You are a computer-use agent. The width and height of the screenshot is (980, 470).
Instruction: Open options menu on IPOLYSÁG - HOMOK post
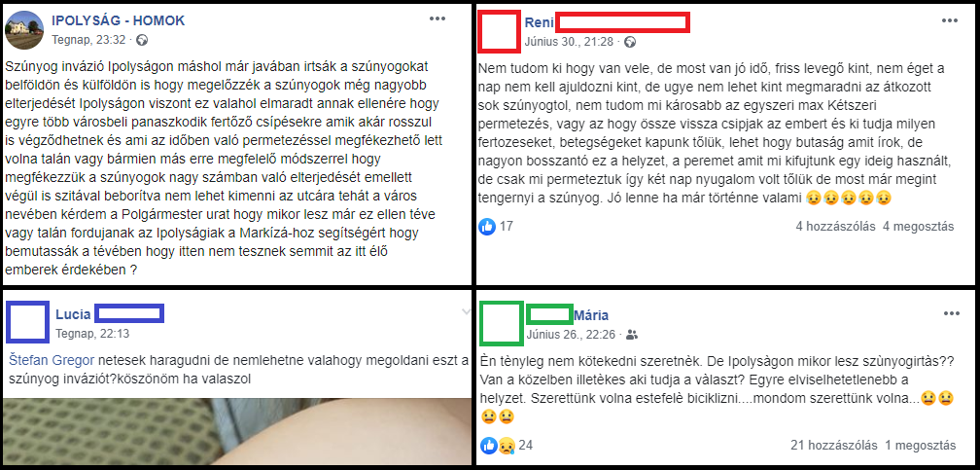[437, 18]
